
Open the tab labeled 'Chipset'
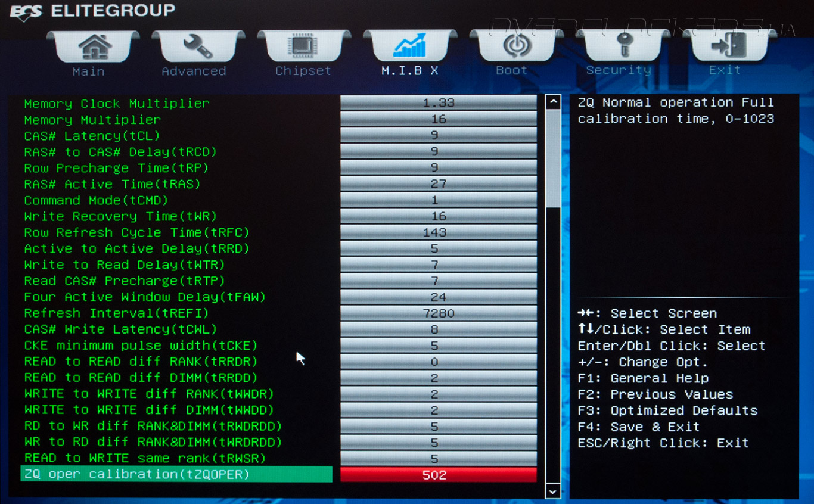pos(303,71)
